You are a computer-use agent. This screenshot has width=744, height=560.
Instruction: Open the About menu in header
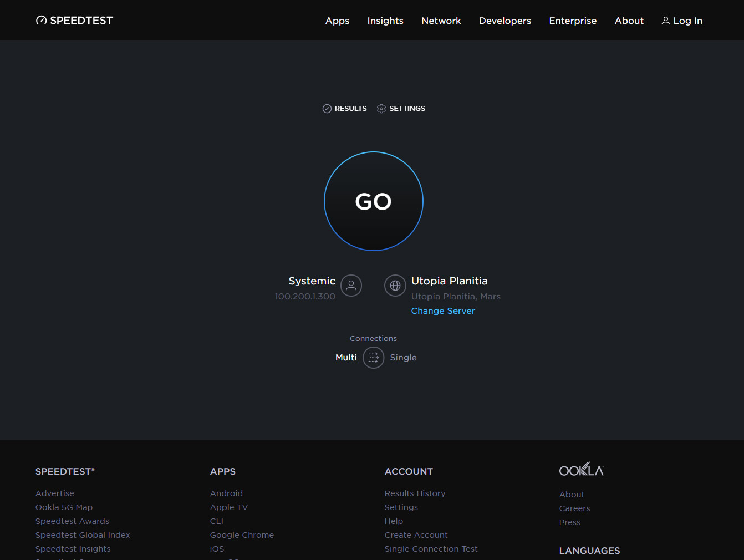(629, 21)
